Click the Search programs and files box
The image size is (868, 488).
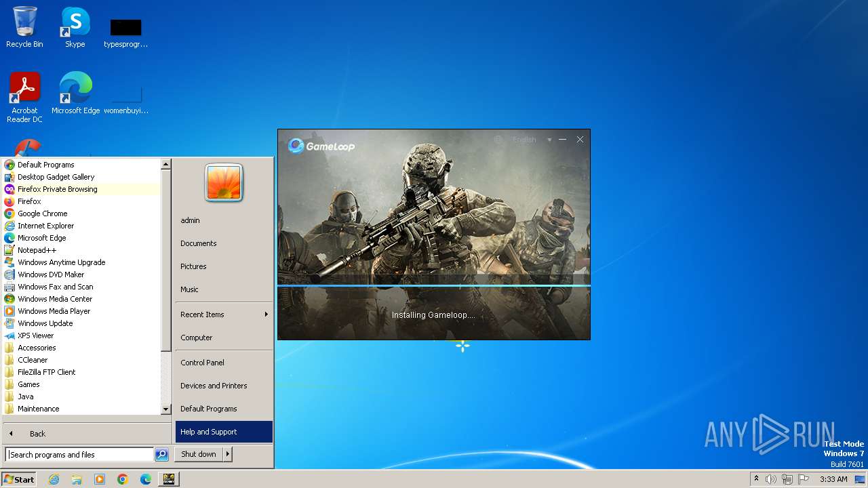pyautogui.click(x=79, y=455)
